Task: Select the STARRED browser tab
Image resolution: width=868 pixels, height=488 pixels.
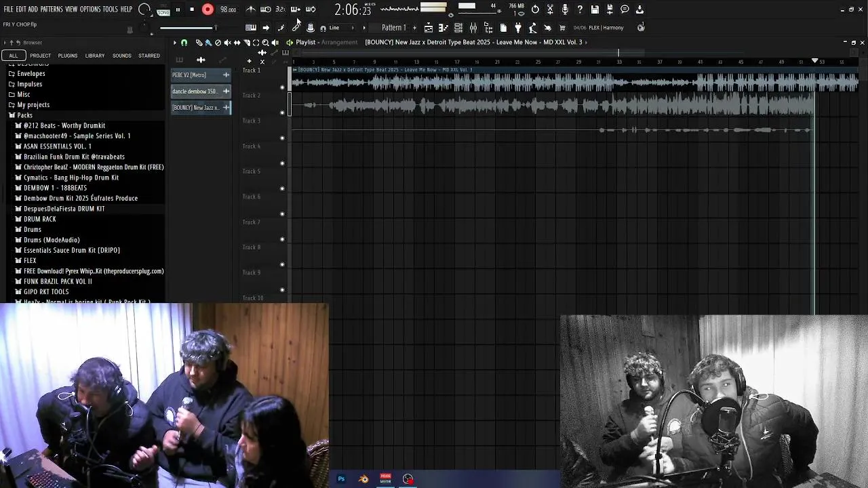Action: point(149,56)
